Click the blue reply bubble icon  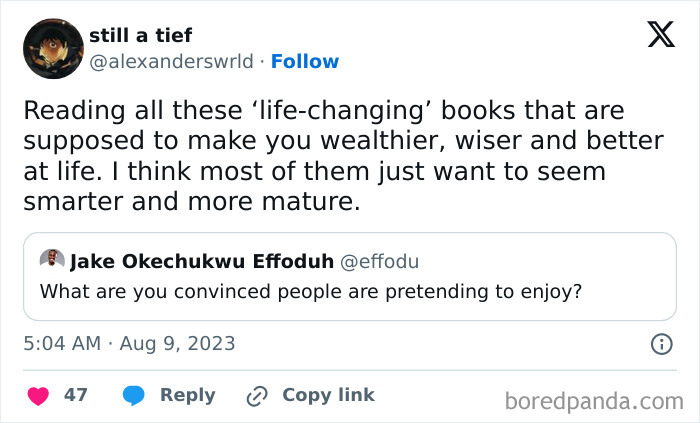pyautogui.click(x=133, y=395)
